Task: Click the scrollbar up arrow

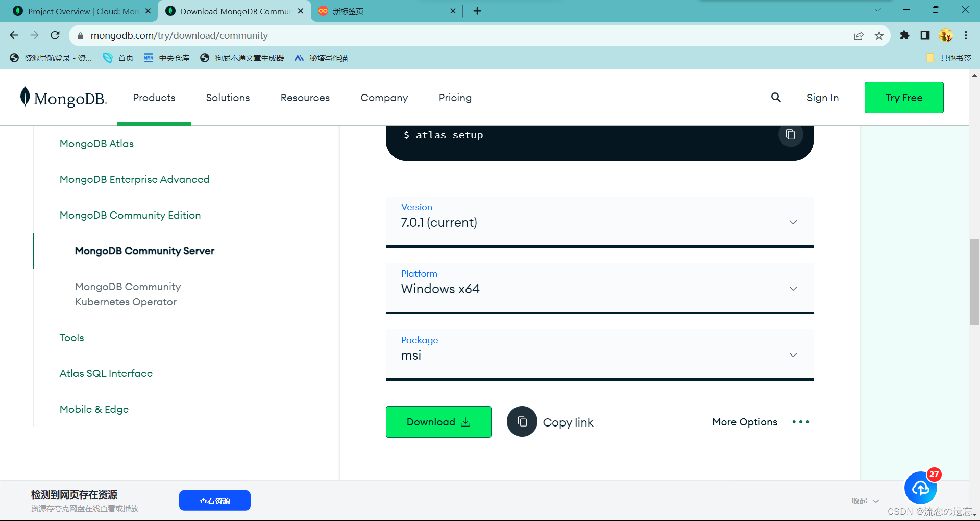Action: pos(974,75)
